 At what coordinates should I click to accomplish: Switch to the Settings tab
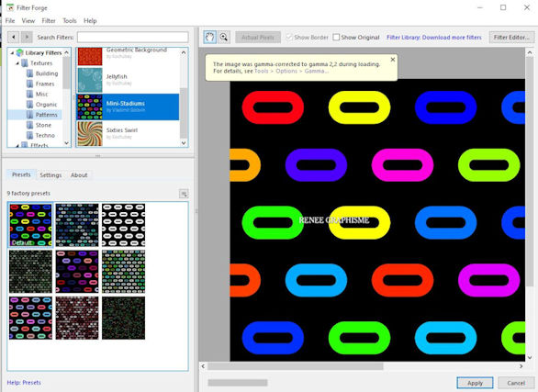(x=50, y=175)
